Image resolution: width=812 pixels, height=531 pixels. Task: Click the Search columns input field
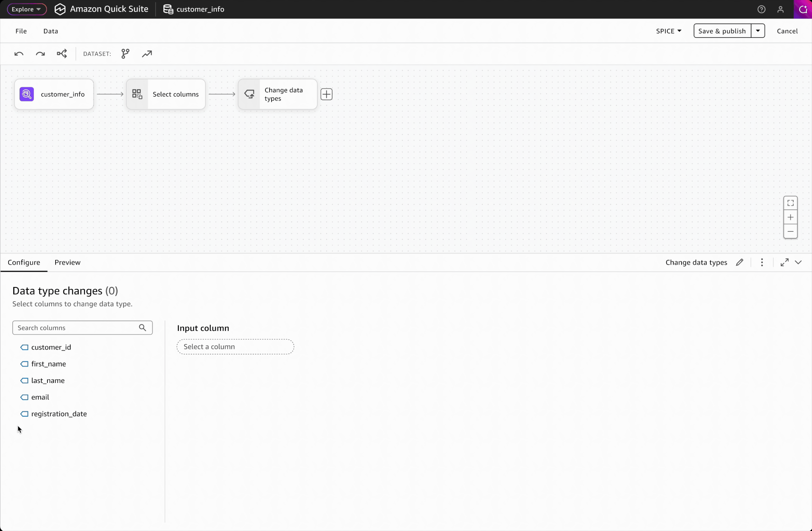tap(76, 328)
